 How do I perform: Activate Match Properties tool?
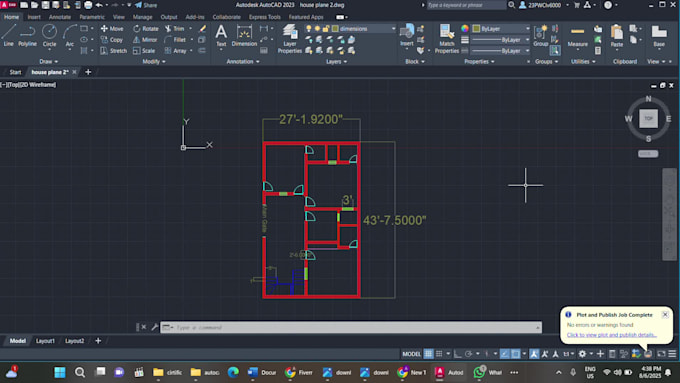446,39
